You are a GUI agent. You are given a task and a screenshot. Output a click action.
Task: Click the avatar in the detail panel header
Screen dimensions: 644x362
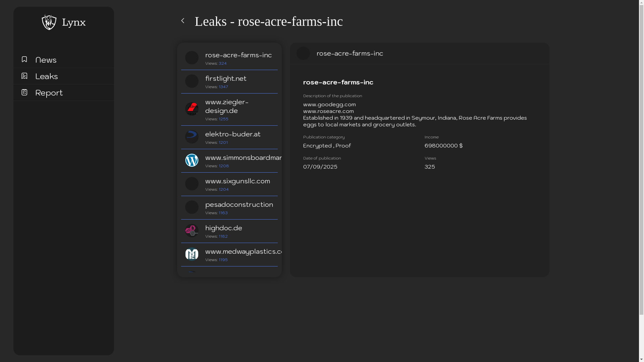(303, 53)
